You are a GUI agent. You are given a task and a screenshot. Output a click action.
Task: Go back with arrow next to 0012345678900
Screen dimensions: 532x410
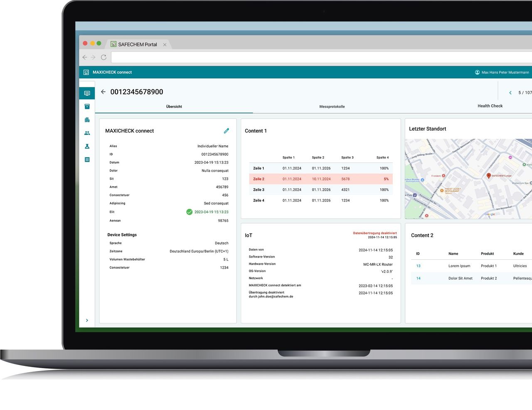(x=103, y=92)
